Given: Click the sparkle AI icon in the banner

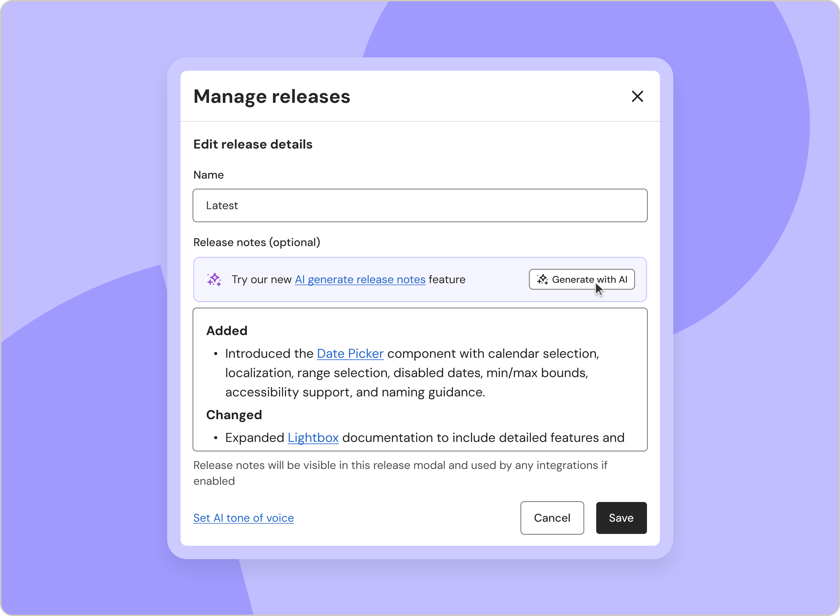Looking at the screenshot, I should point(214,279).
